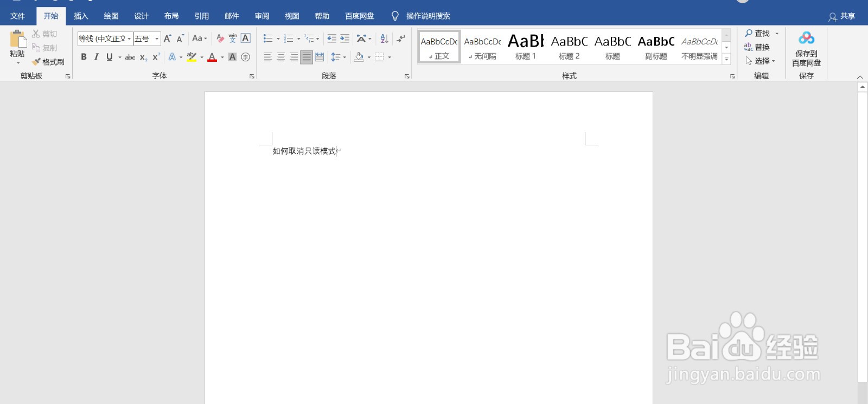Toggle Bold formatting

(84, 57)
